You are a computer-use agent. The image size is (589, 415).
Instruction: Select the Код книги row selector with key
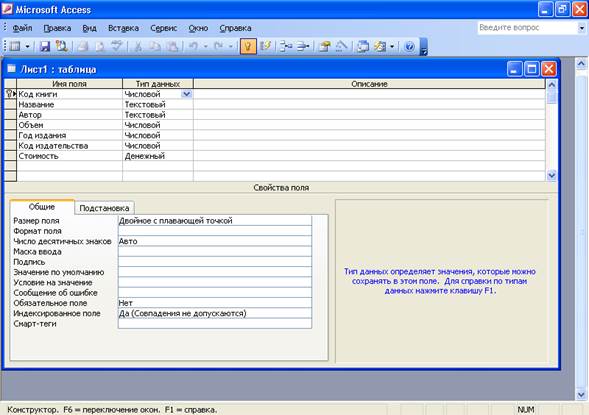(x=11, y=94)
